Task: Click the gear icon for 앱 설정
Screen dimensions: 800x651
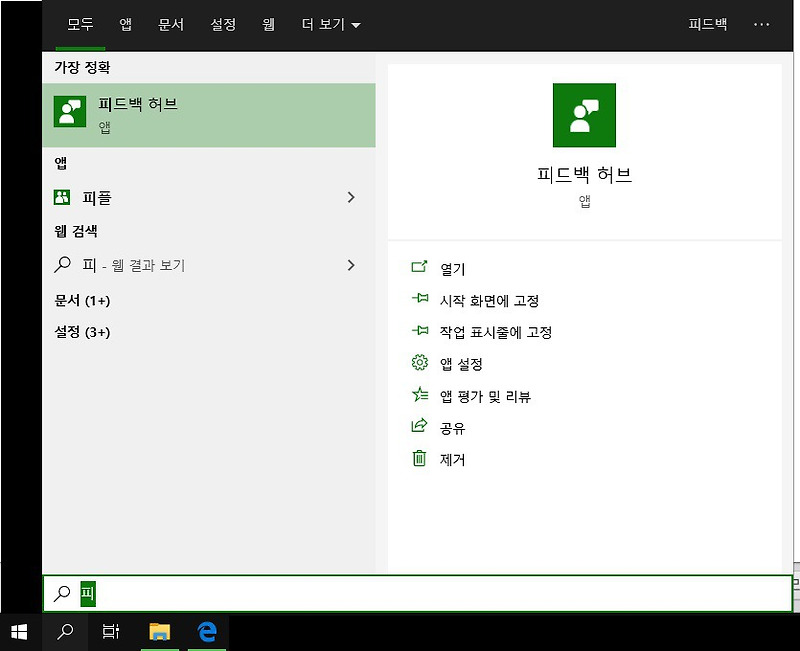Action: [x=419, y=362]
